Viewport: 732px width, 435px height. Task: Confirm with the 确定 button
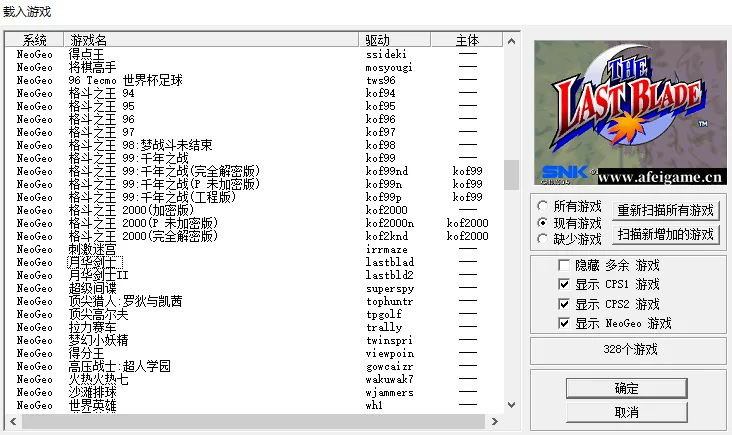point(627,388)
